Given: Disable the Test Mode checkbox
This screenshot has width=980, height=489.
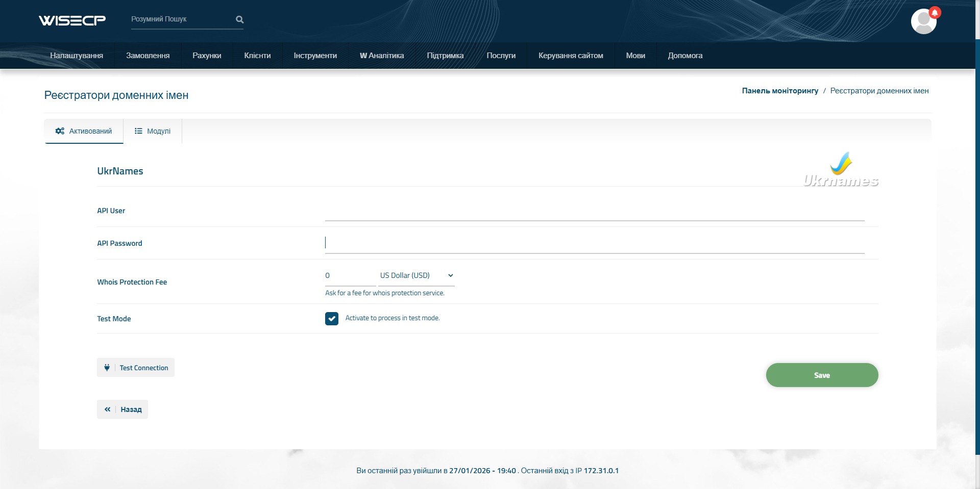Looking at the screenshot, I should click(332, 319).
